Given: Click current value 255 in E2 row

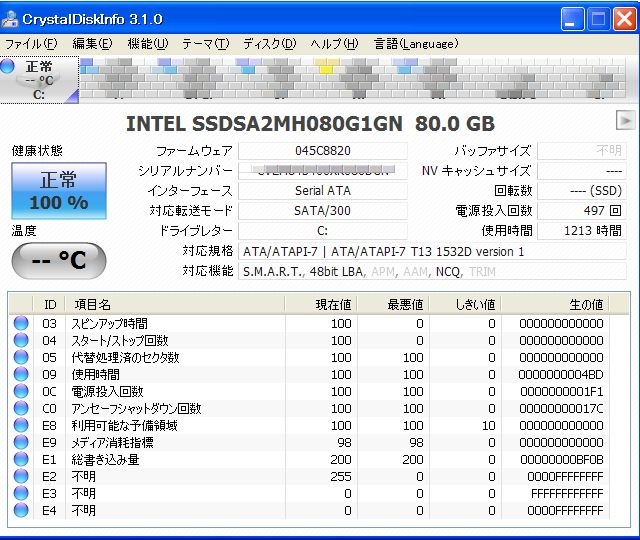Looking at the screenshot, I should [341, 477].
